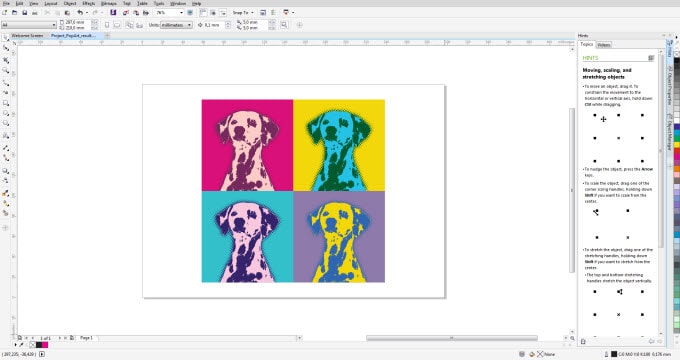Click the Undo arrow icon
This screenshot has height=360, width=680.
pyautogui.click(x=80, y=13)
